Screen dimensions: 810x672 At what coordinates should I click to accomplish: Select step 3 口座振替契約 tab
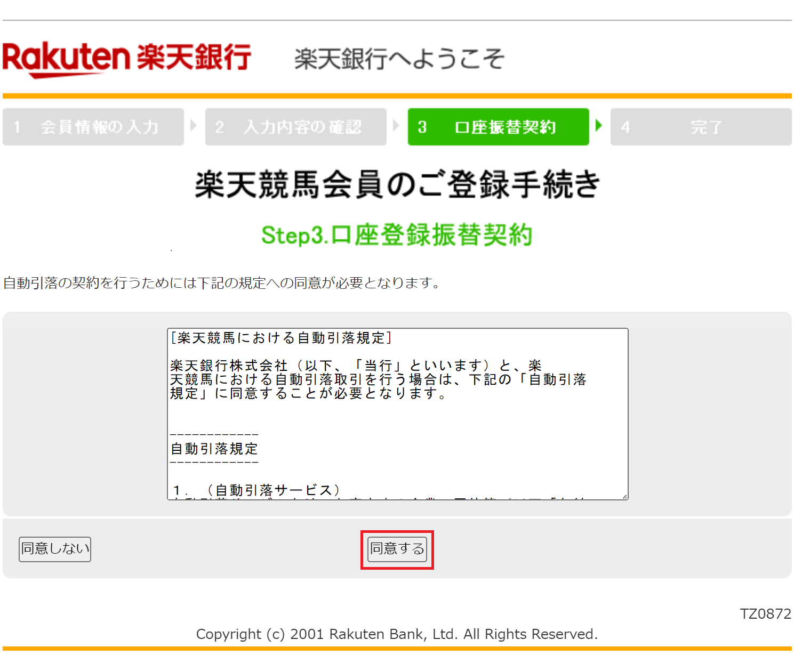[499, 127]
